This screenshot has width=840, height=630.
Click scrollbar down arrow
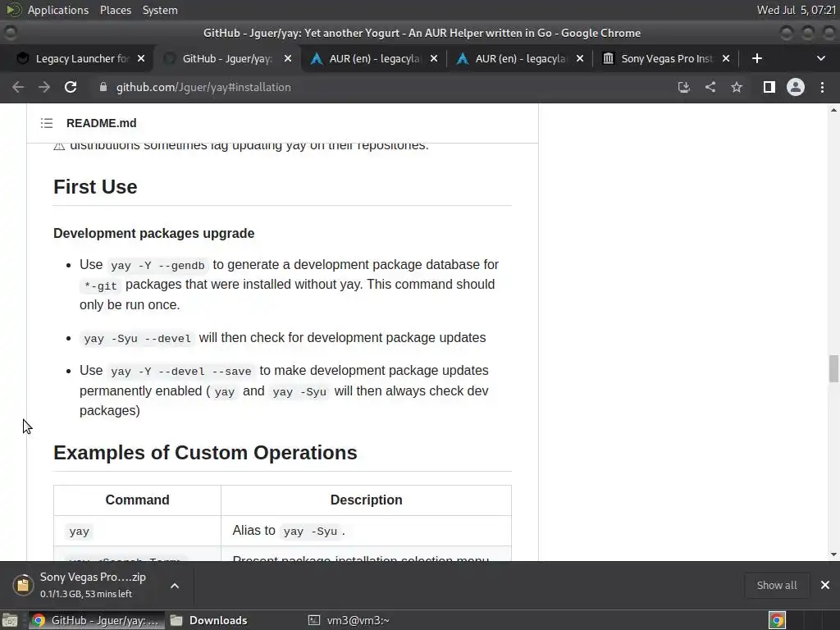(833, 555)
